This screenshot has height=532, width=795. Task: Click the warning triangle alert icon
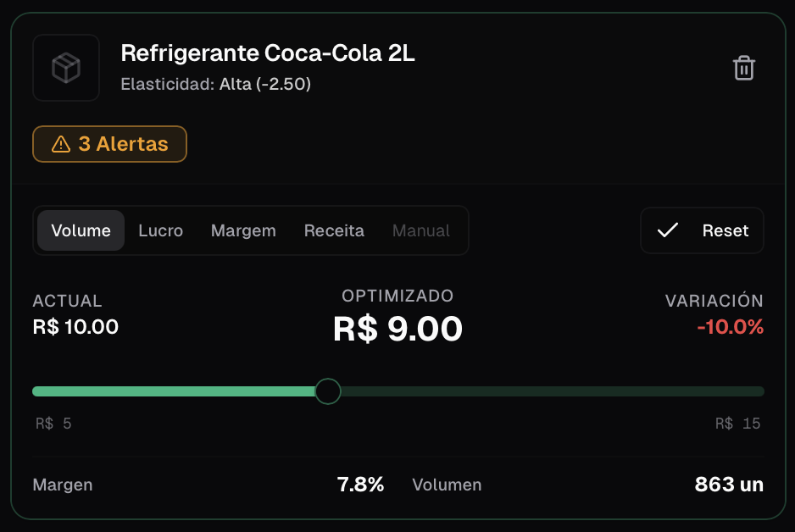coord(61,145)
